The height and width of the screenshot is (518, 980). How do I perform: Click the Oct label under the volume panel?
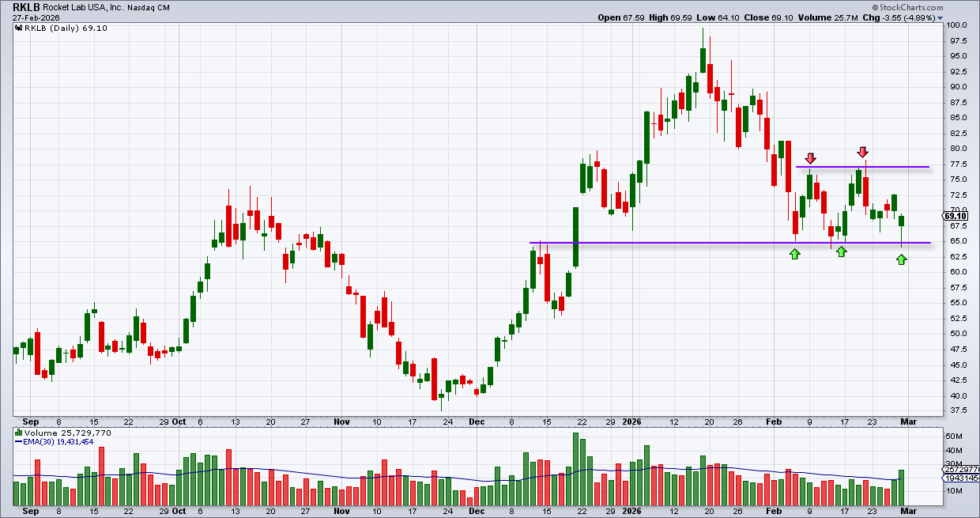179,512
